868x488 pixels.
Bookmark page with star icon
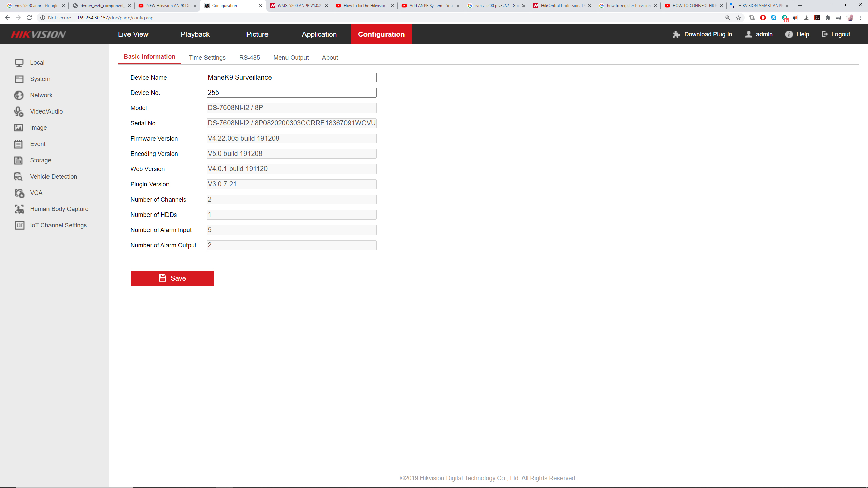pyautogui.click(x=738, y=18)
